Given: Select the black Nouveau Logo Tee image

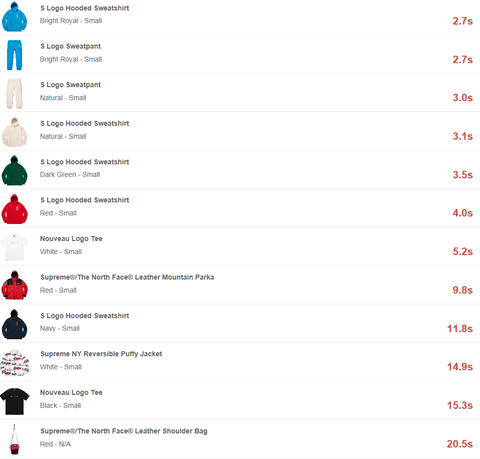Looking at the screenshot, I should tap(15, 401).
